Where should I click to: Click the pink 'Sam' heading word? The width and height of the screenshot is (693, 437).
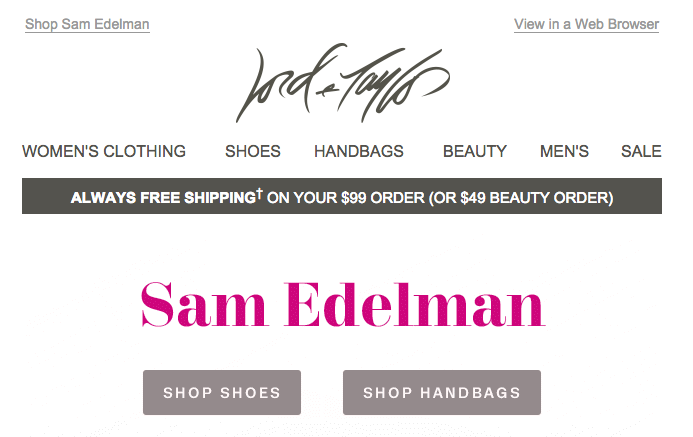[x=203, y=305]
